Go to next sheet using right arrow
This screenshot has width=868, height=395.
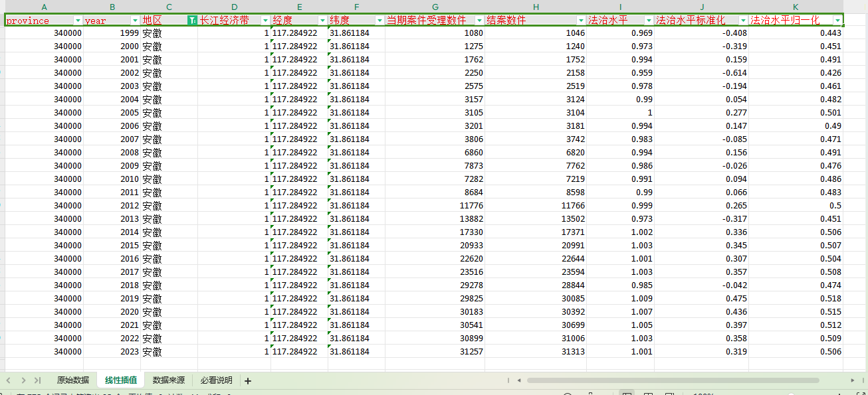coord(23,380)
